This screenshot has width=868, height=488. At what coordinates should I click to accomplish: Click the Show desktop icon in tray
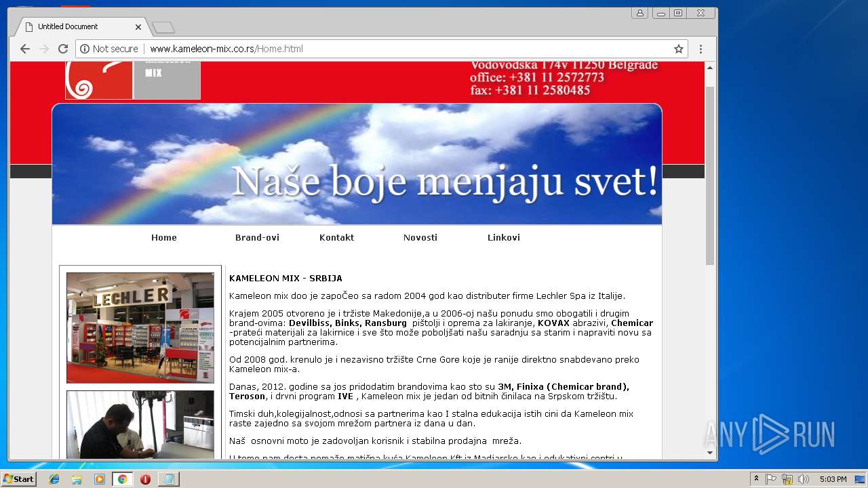tap(861, 479)
